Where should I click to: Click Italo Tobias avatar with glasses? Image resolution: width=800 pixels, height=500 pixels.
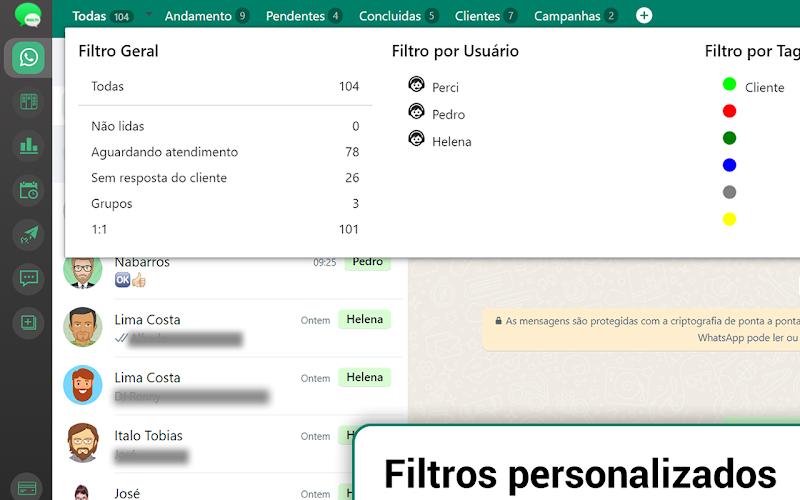tap(83, 443)
